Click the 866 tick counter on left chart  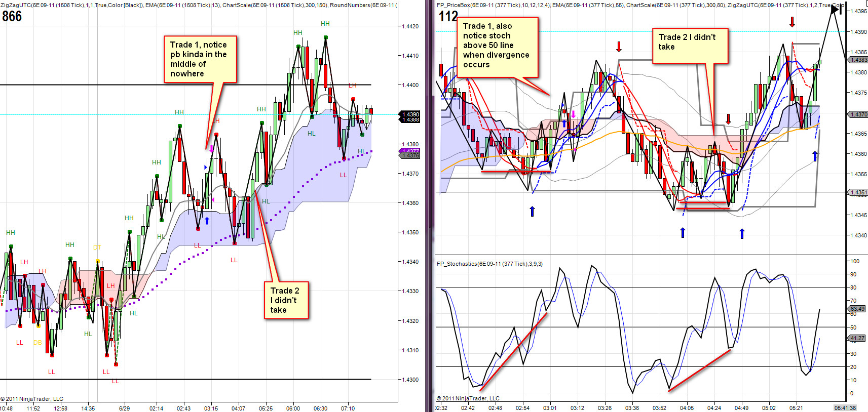[12, 16]
